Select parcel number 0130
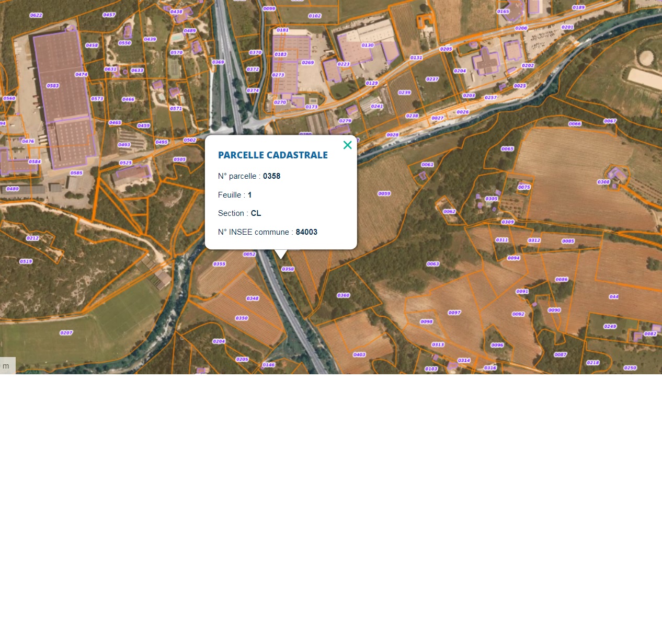The width and height of the screenshot is (662, 644). point(368,45)
